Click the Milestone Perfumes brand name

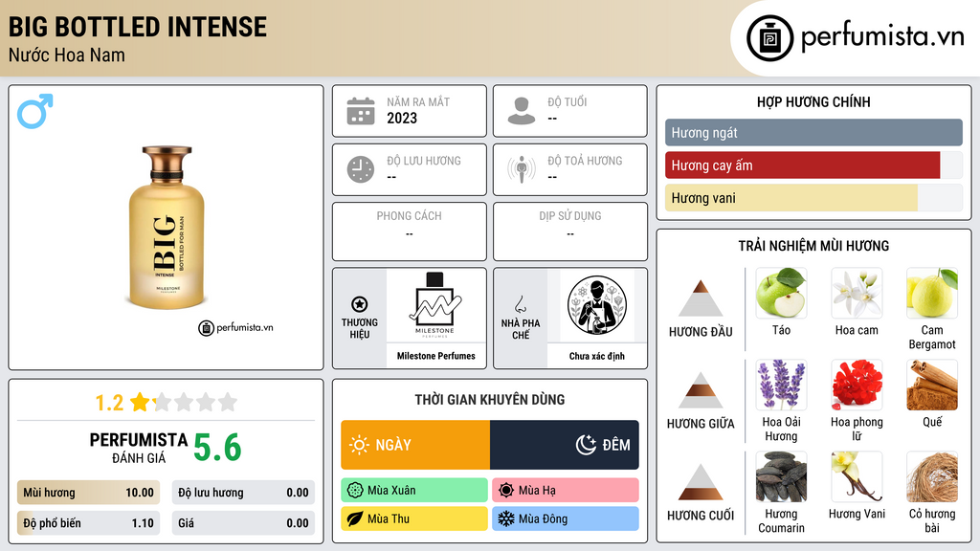click(x=435, y=356)
